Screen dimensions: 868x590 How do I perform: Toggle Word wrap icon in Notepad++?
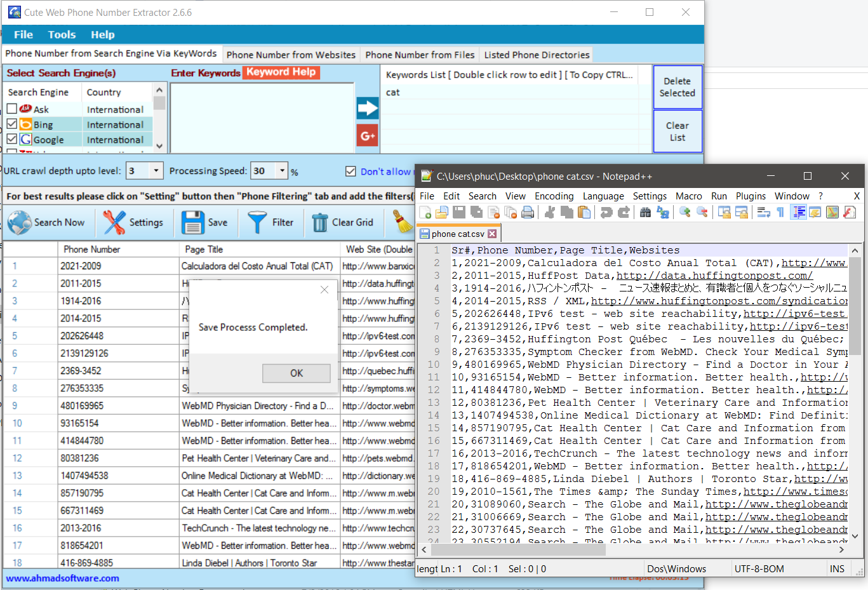pos(763,212)
